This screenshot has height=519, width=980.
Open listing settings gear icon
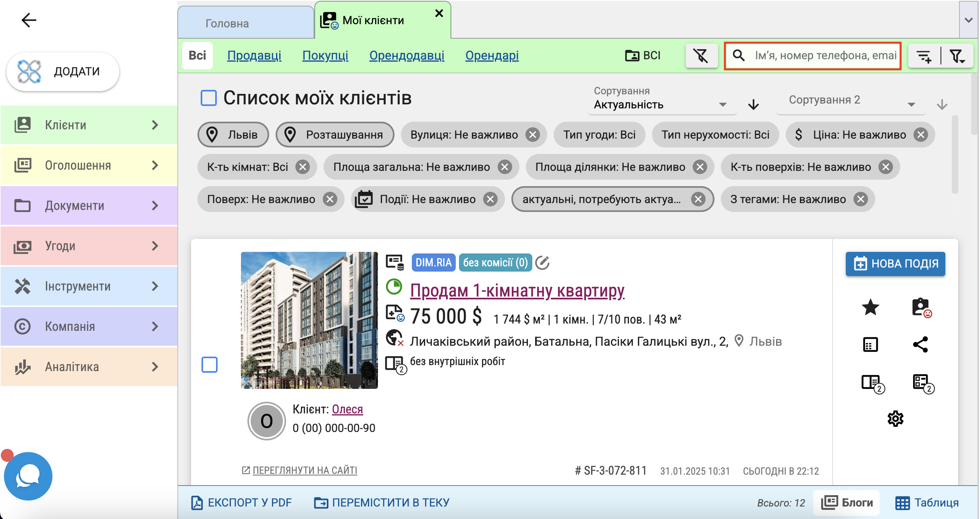[895, 419]
